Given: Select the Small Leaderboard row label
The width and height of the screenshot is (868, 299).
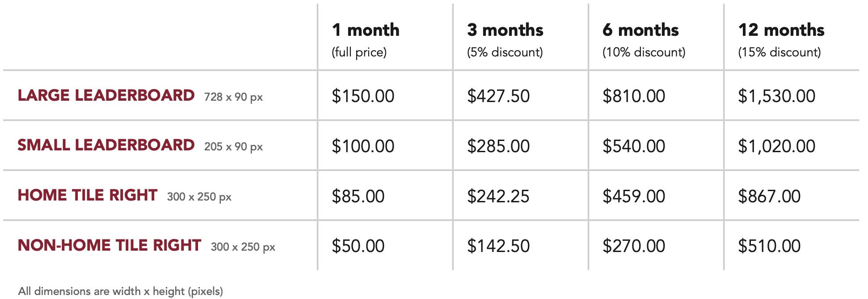Looking at the screenshot, I should [106, 145].
